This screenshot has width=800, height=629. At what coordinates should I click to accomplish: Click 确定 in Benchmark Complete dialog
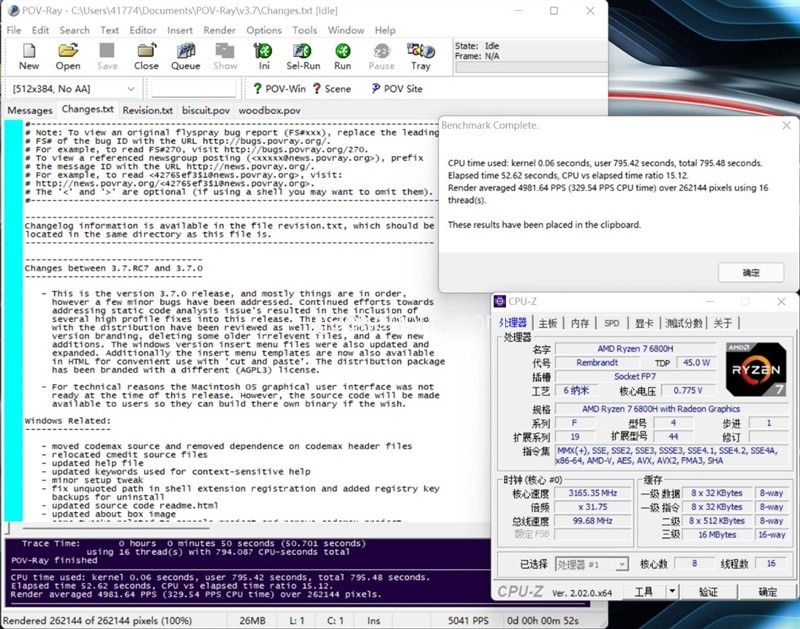pyautogui.click(x=750, y=272)
